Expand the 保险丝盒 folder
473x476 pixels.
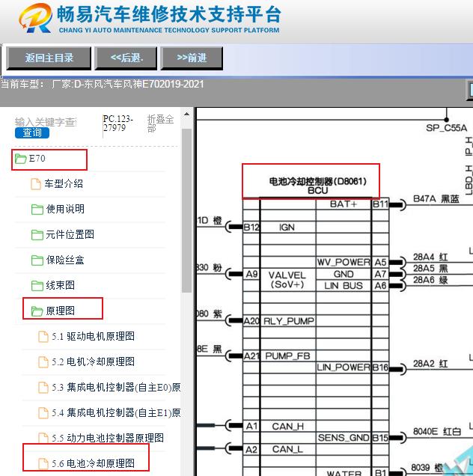[65, 260]
